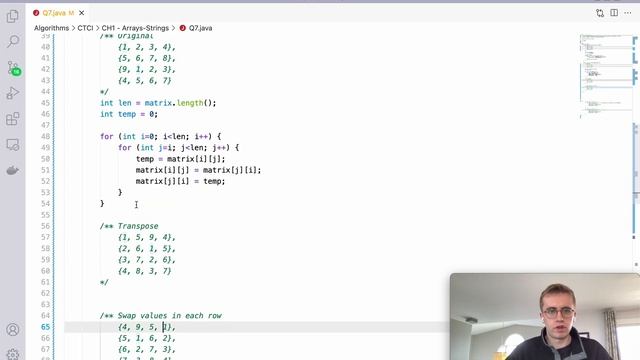This screenshot has height=360, width=640.
Task: Click '{5, 6, 7, 8},' on line 41
Action: point(147,58)
